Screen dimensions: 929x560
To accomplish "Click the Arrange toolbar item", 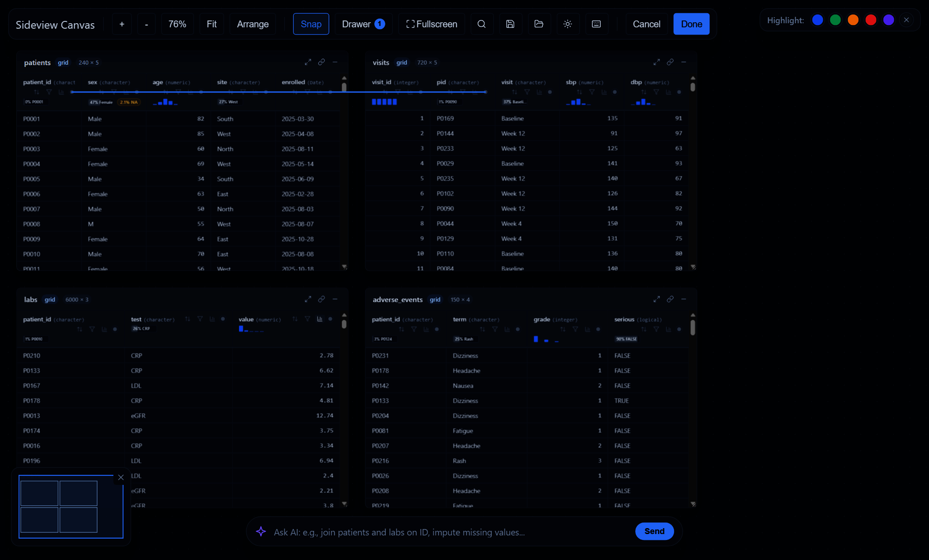I will [253, 24].
